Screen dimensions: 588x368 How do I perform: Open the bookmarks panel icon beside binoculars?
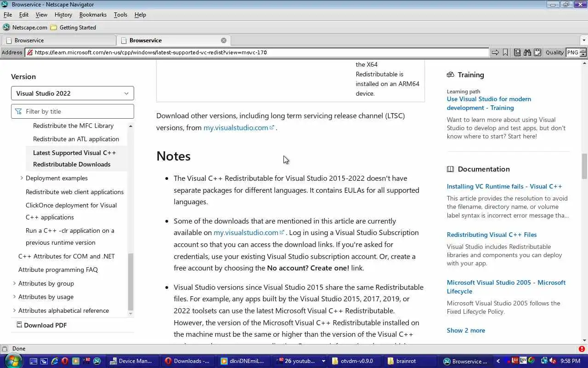pos(517,52)
